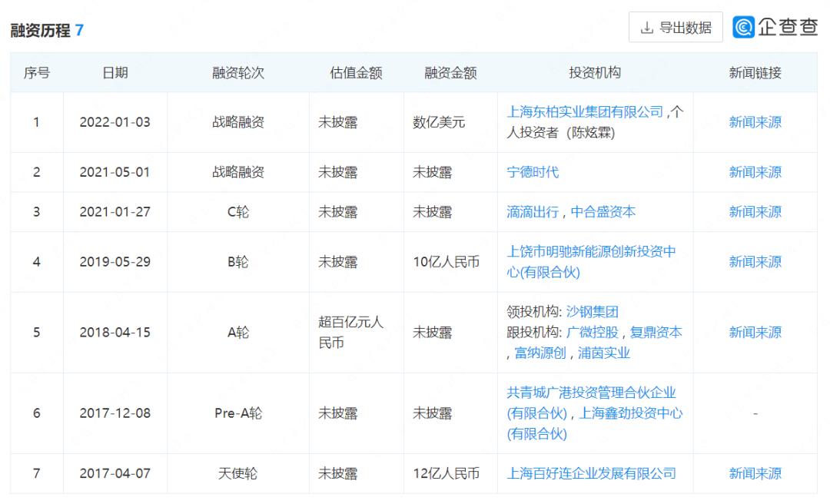The width and height of the screenshot is (830, 504).
Task: Click the Pre-A轮 round cell
Action: pos(238,413)
